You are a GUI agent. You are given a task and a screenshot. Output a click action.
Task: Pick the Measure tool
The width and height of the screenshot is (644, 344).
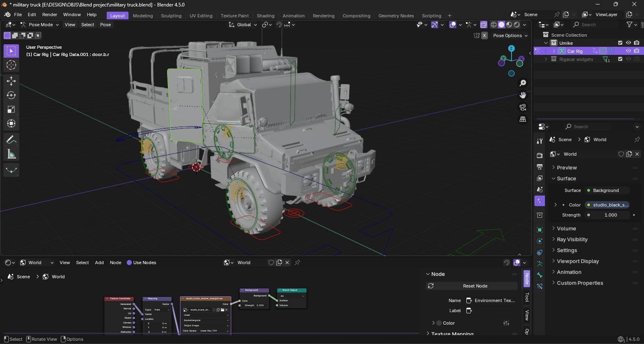tap(11, 154)
